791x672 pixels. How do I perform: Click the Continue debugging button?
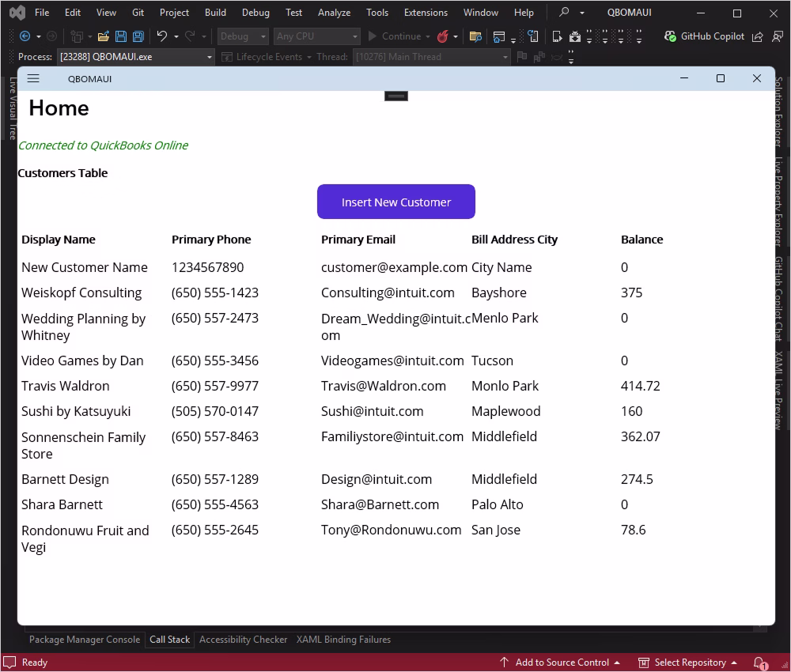pos(395,36)
